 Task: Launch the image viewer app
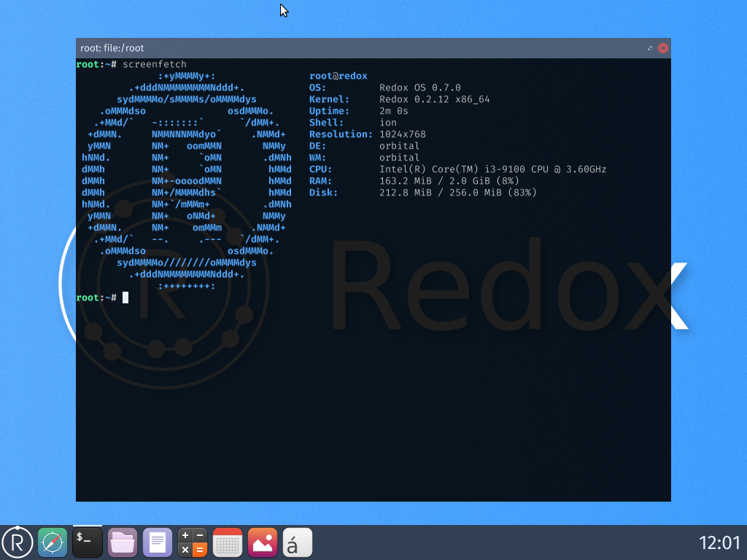click(263, 542)
